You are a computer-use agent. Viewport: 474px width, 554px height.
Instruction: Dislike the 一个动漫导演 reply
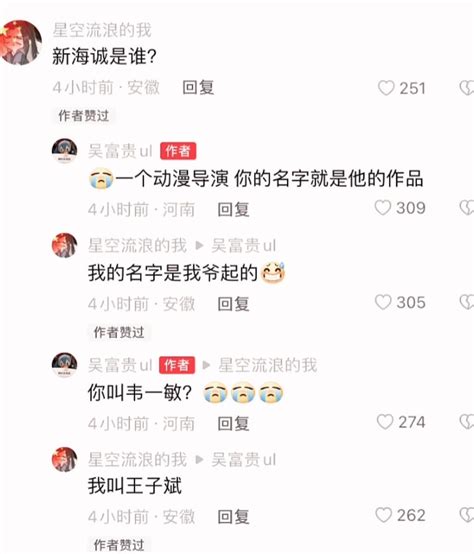(x=467, y=208)
